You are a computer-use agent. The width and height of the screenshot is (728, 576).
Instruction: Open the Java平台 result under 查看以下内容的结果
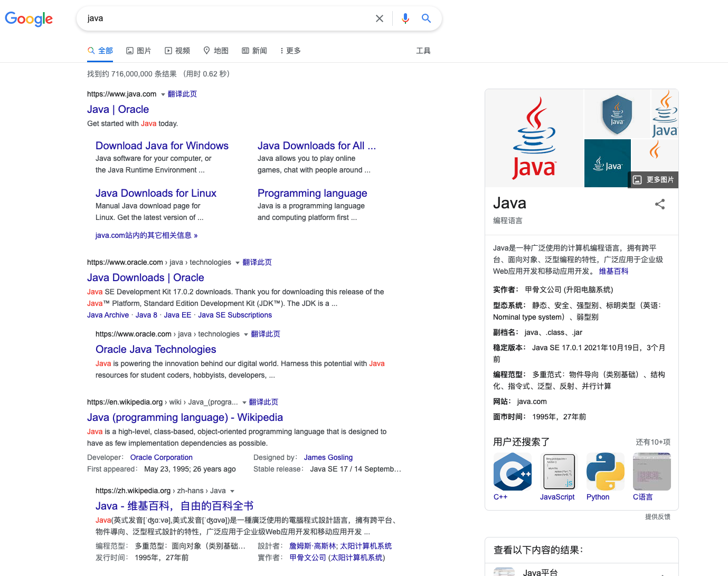pos(582,571)
